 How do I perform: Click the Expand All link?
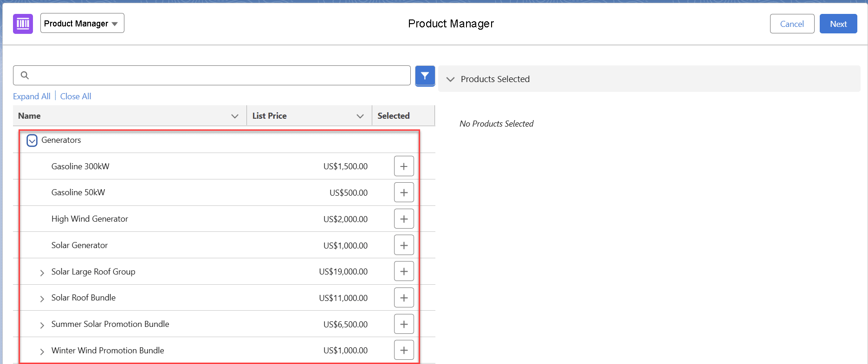click(32, 96)
